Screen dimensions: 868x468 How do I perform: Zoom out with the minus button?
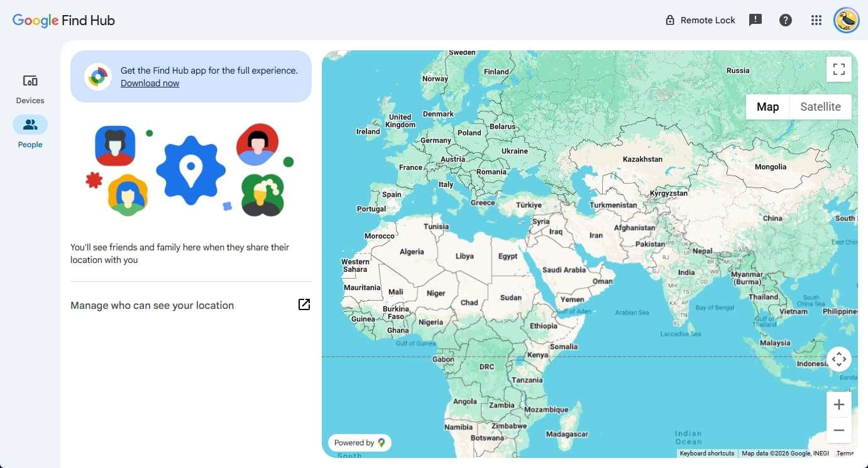(x=838, y=430)
